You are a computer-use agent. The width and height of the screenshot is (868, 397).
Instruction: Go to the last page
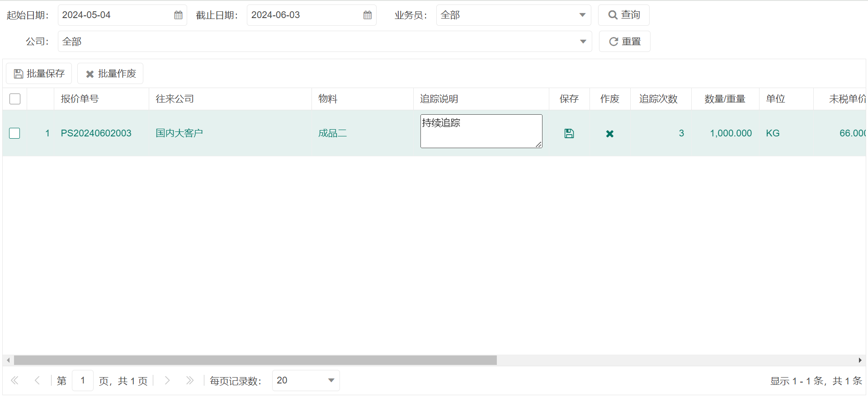[x=190, y=381]
